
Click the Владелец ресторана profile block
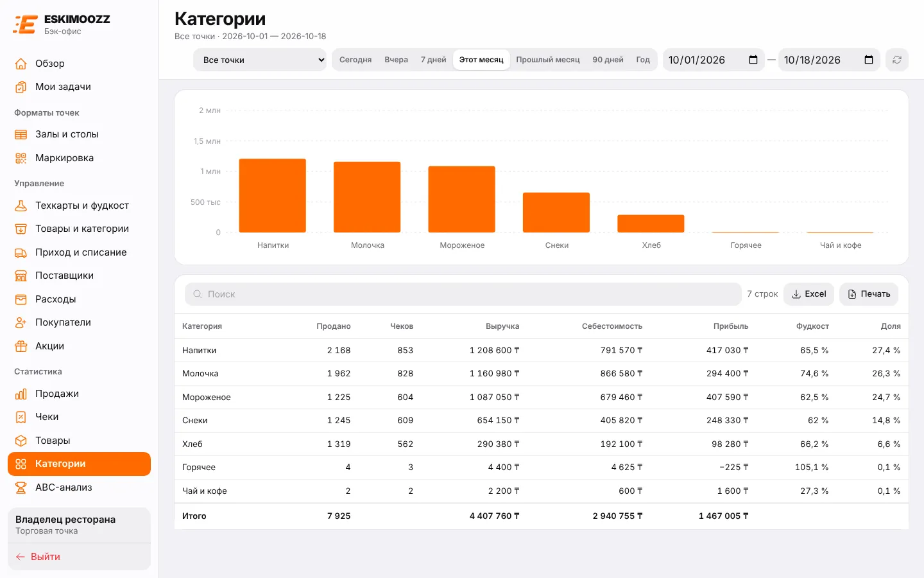79,525
